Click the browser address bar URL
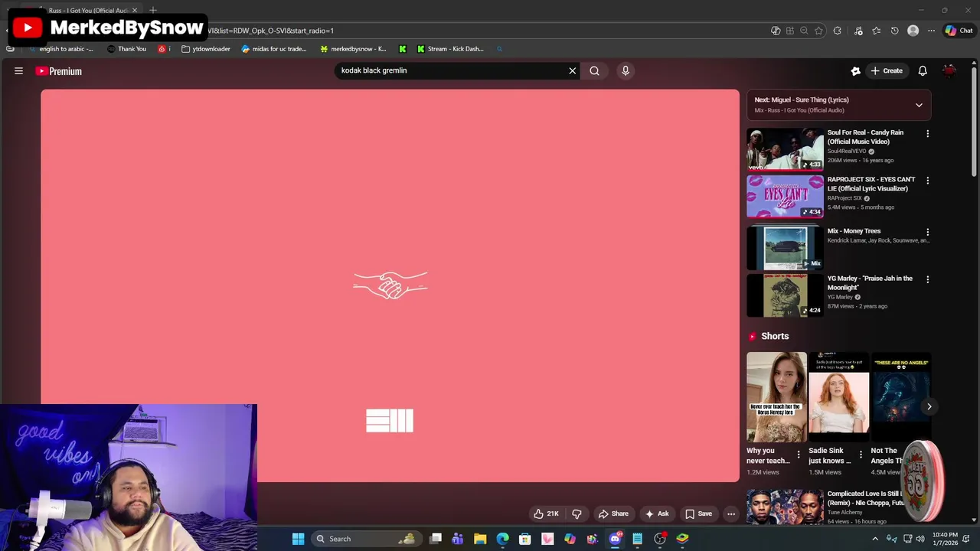Screen dimensions: 980x551 (271, 31)
